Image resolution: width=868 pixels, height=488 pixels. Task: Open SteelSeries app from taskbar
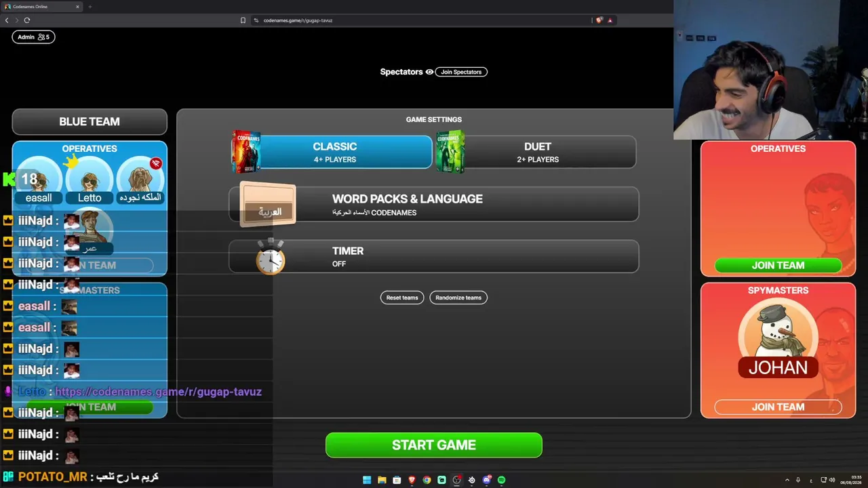point(471,480)
